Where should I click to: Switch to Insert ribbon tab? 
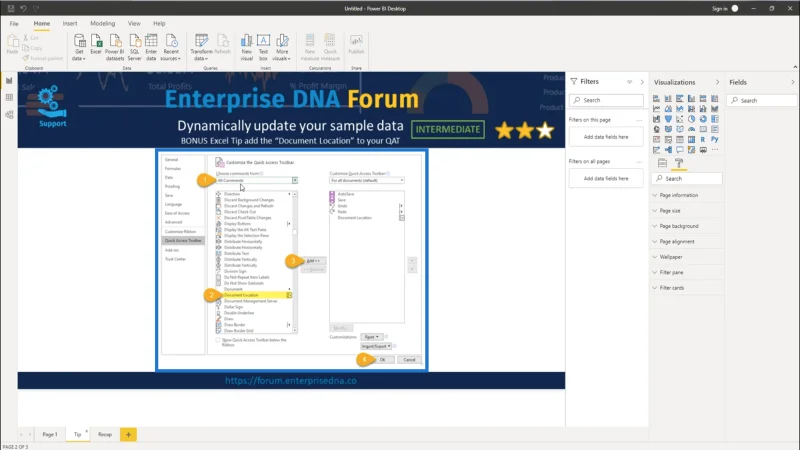70,23
